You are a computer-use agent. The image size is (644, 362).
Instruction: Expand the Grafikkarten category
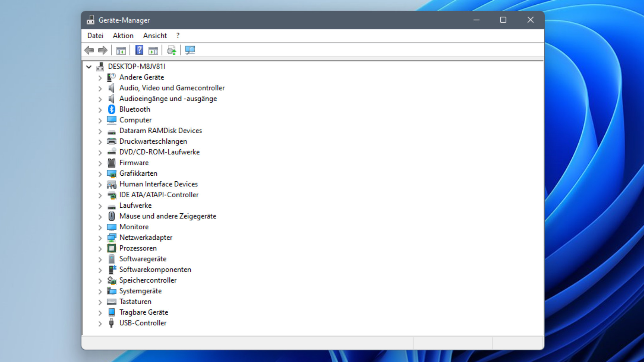tap(99, 173)
